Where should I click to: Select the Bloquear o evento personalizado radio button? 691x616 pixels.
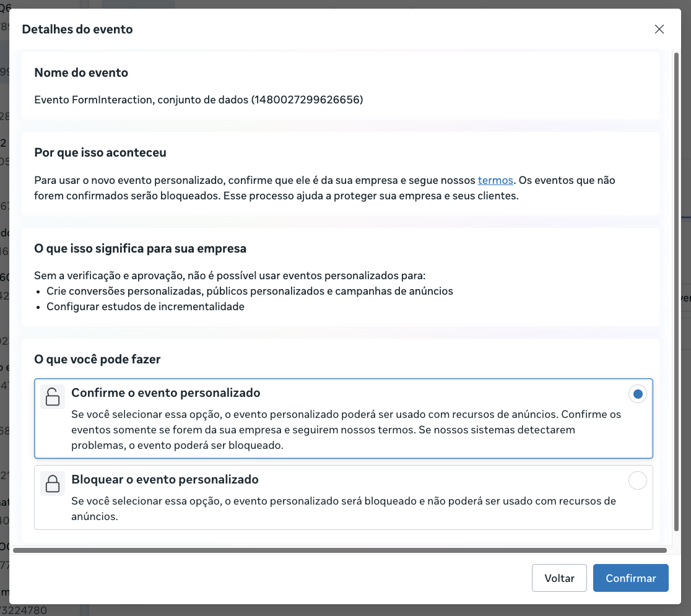point(637,480)
